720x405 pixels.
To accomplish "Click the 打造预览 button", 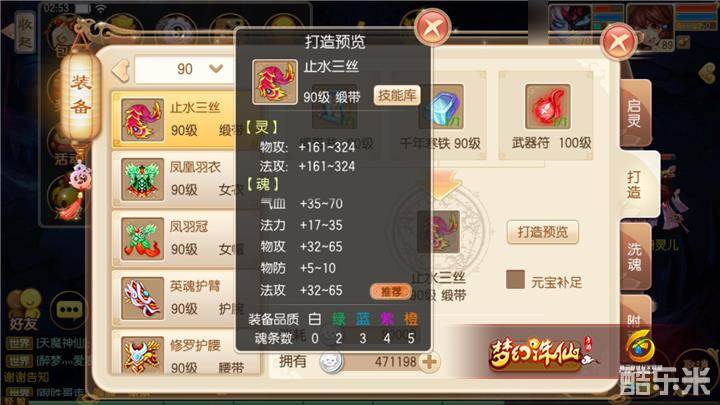I will tap(542, 232).
